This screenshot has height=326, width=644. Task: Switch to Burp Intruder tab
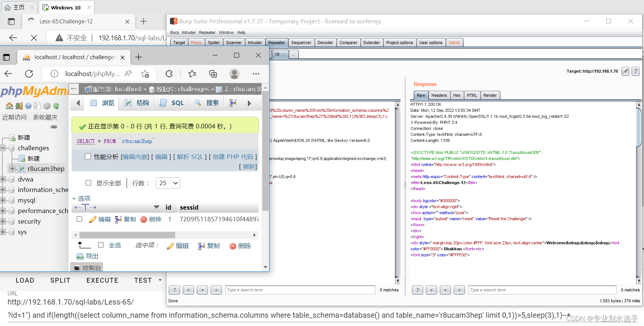(x=255, y=43)
